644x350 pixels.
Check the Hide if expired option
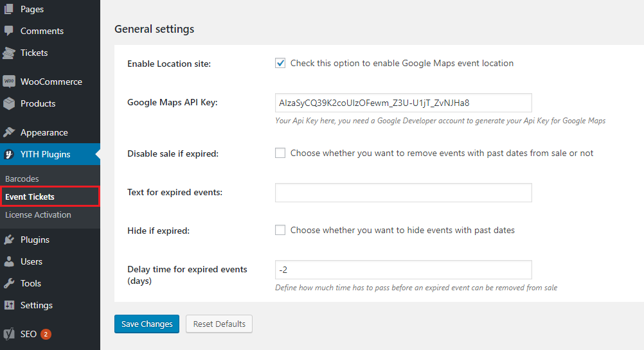[x=280, y=230]
